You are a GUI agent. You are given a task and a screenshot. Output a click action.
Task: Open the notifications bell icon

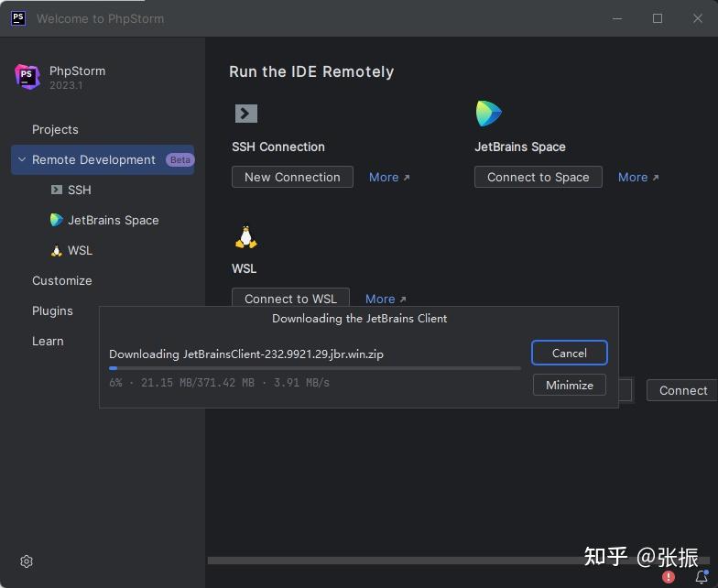coord(702,576)
